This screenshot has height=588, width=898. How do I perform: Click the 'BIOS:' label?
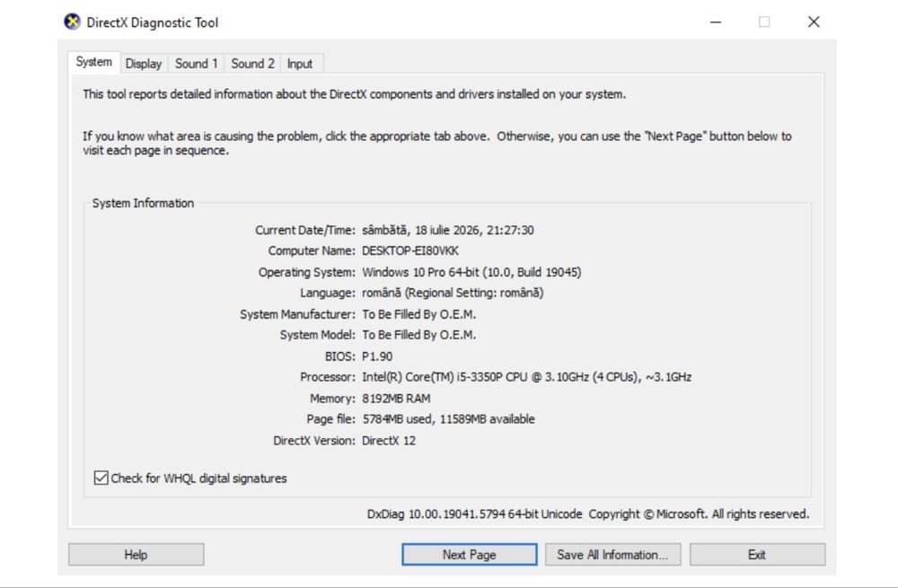[x=339, y=356]
